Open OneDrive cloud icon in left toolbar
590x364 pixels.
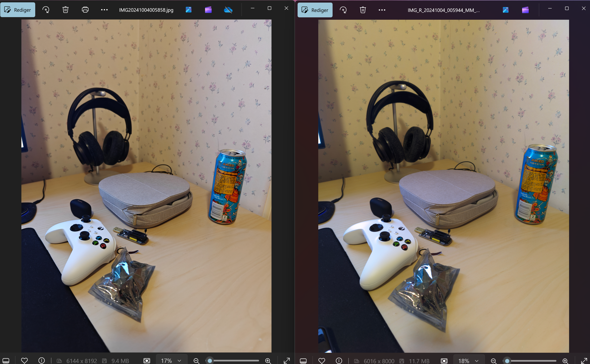click(x=228, y=10)
